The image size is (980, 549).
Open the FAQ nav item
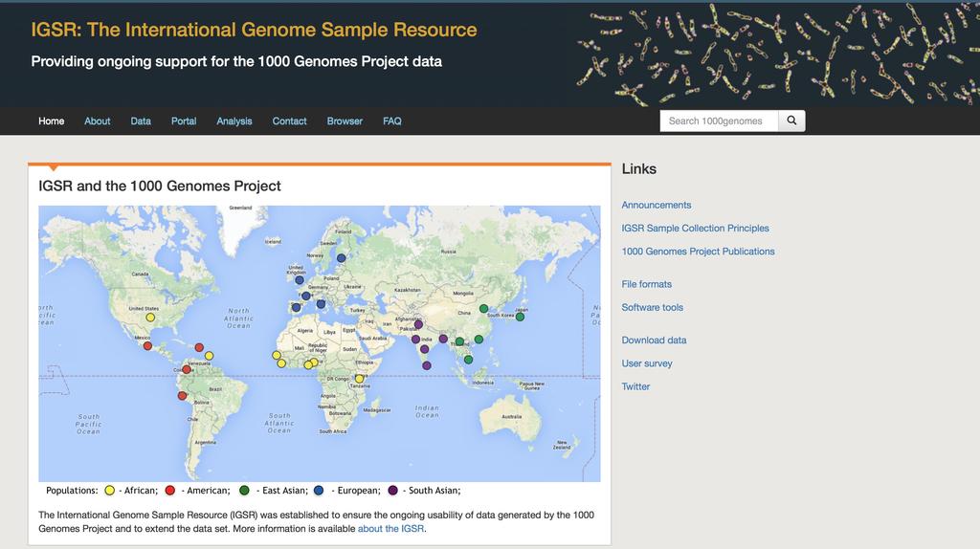(x=392, y=121)
